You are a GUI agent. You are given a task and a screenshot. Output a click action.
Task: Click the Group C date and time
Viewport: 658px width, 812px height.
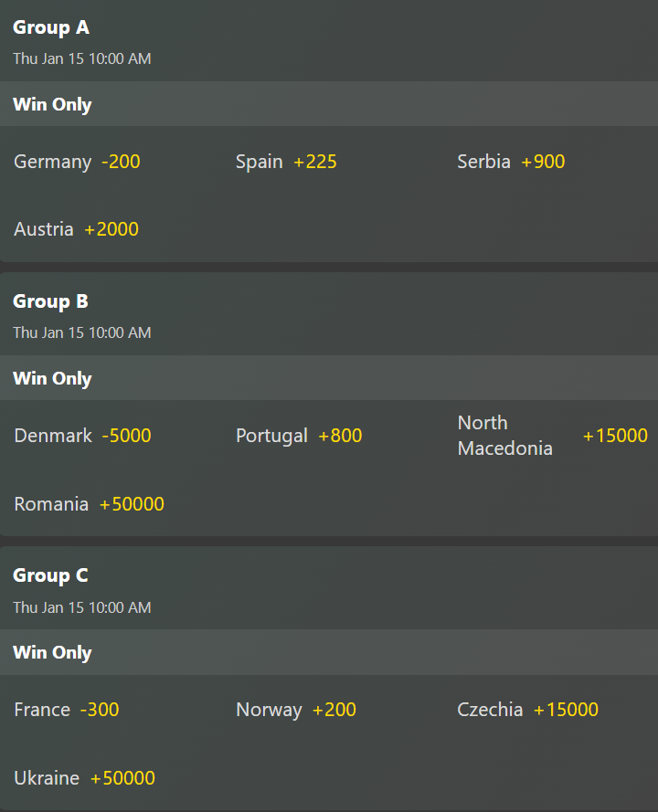click(82, 607)
